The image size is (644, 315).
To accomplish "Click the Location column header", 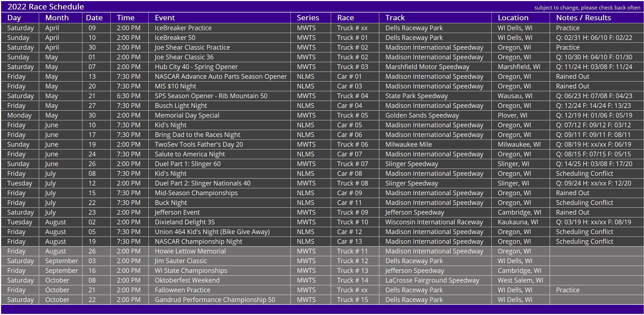I will click(513, 18).
